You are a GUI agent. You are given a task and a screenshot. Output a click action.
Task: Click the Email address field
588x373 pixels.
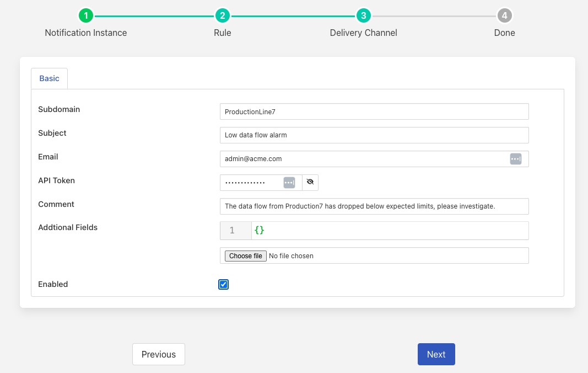(x=364, y=159)
